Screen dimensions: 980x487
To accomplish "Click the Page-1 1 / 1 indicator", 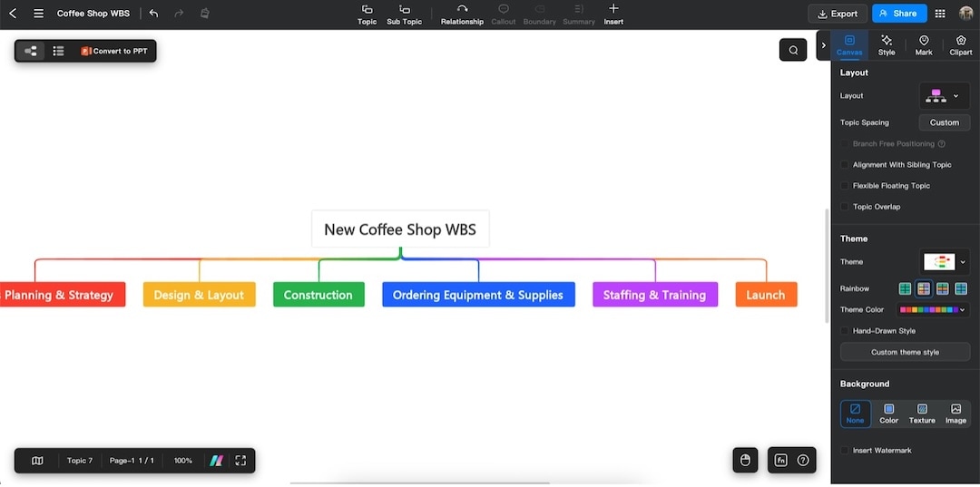I will [132, 461].
